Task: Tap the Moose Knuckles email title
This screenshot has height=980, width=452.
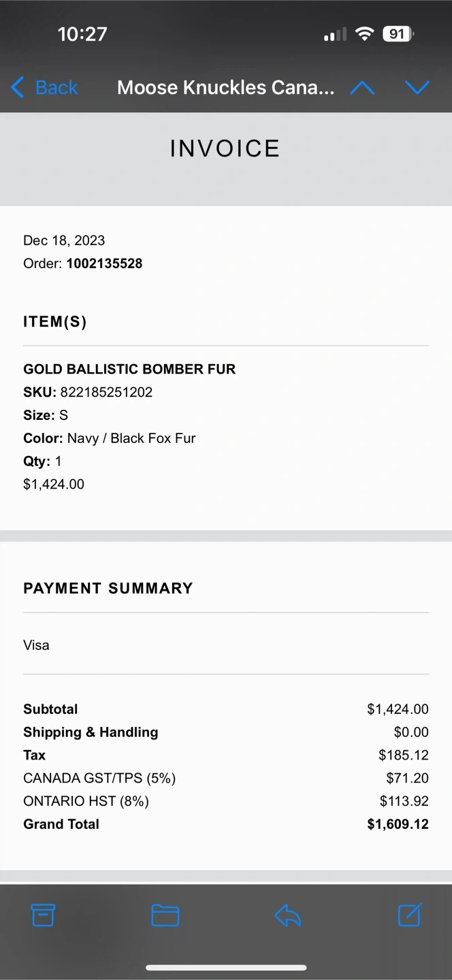Action: pos(225,88)
